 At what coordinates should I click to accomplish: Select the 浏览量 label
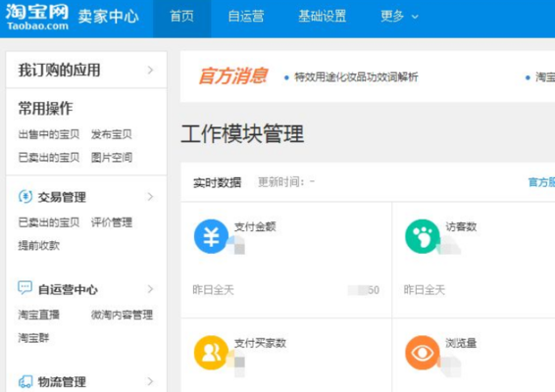pos(461,343)
